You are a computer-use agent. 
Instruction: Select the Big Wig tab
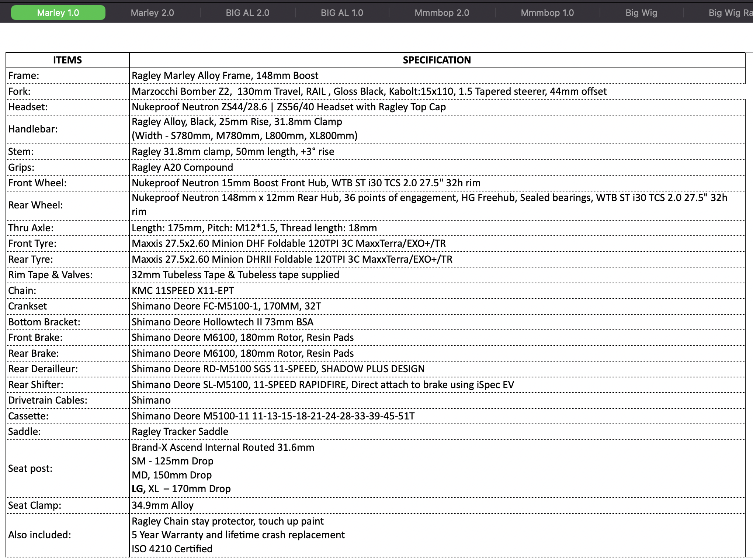click(641, 13)
